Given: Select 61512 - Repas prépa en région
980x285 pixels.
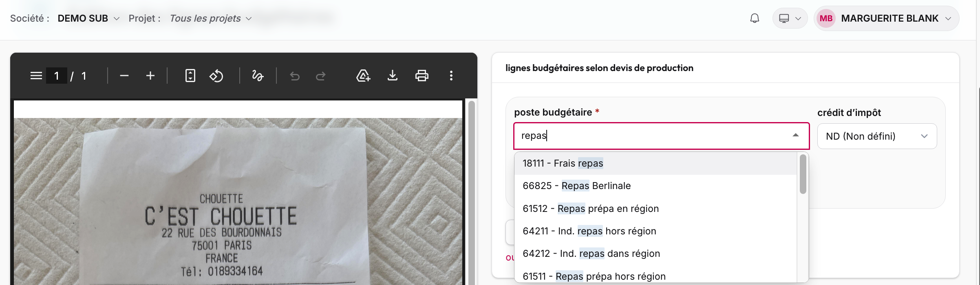Looking at the screenshot, I should tap(656, 209).
